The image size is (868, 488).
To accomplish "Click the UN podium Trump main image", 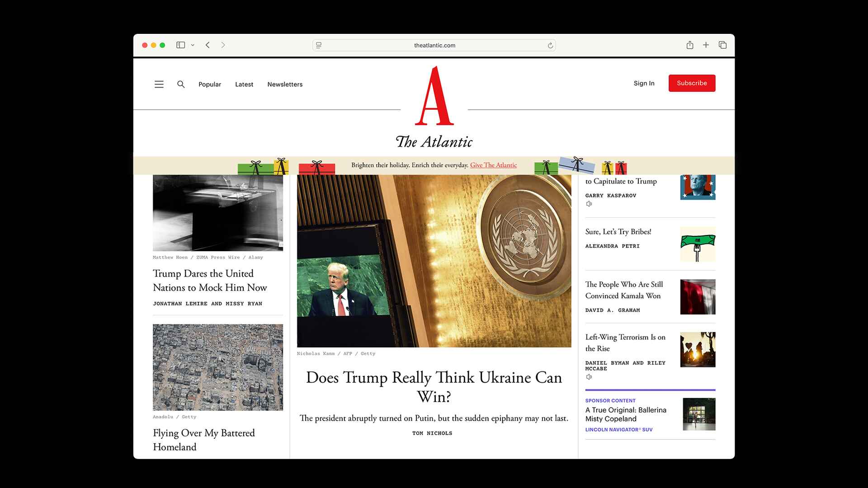I will click(x=434, y=261).
